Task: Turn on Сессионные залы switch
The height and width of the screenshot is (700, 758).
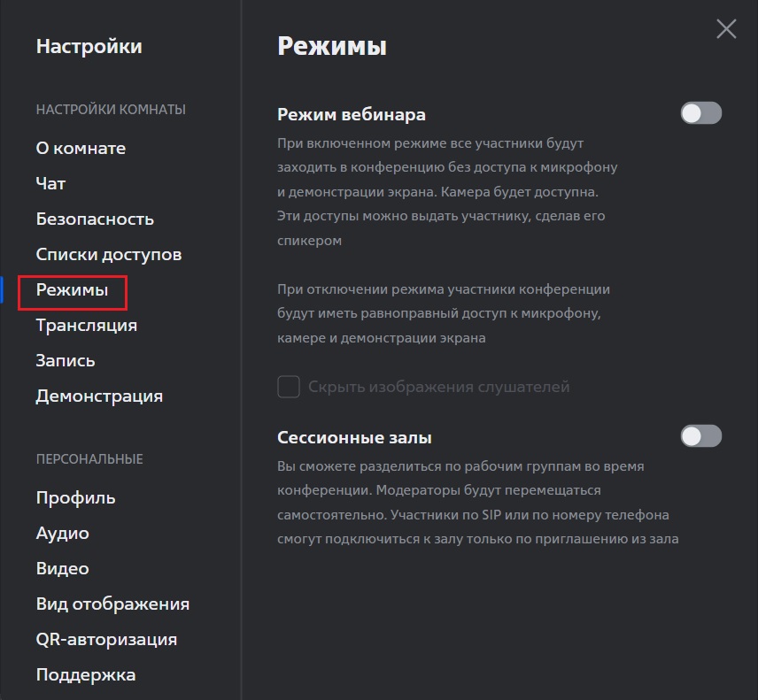Action: click(x=701, y=436)
